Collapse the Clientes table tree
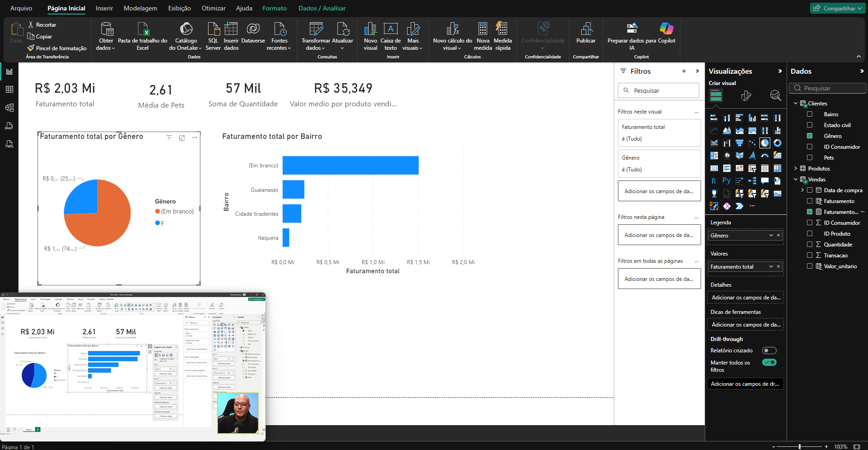Screen dimensions: 868x450 pos(796,104)
